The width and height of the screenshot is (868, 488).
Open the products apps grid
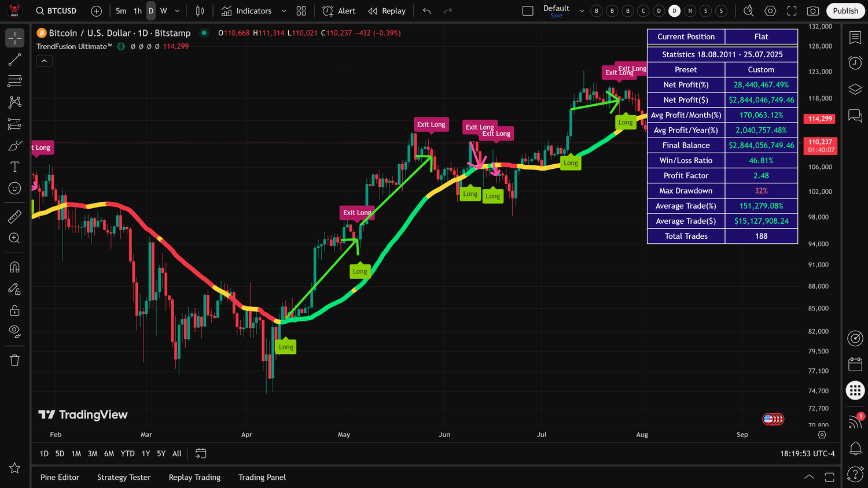(x=855, y=390)
